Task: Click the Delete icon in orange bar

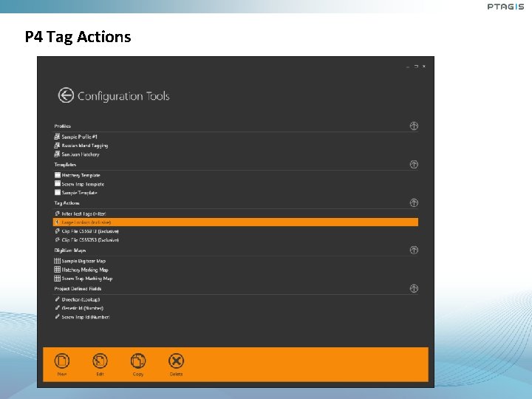Action: tap(176, 361)
